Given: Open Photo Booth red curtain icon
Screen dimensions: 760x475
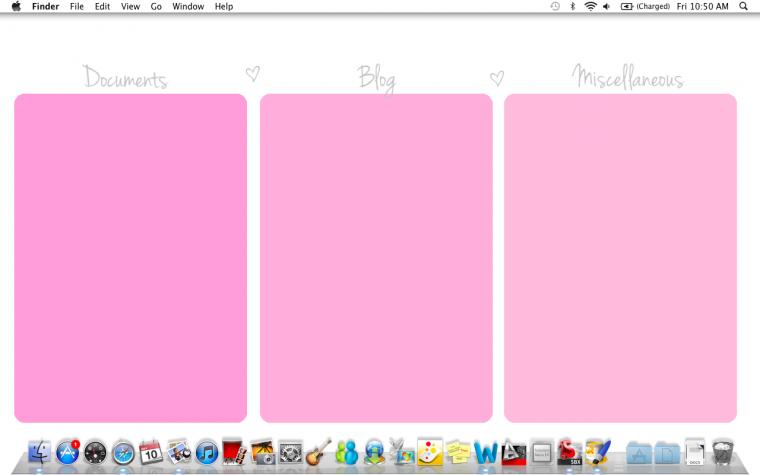Looking at the screenshot, I should coord(234,451).
